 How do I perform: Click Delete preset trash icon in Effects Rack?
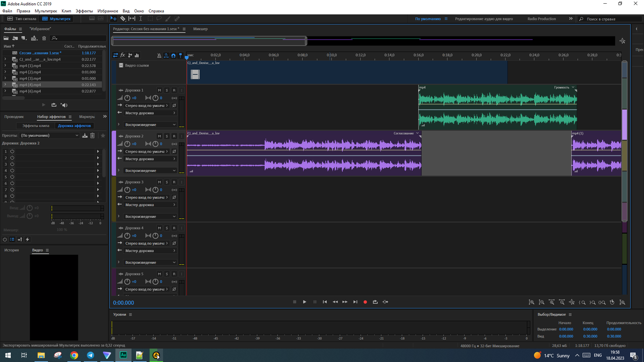pyautogui.click(x=92, y=136)
